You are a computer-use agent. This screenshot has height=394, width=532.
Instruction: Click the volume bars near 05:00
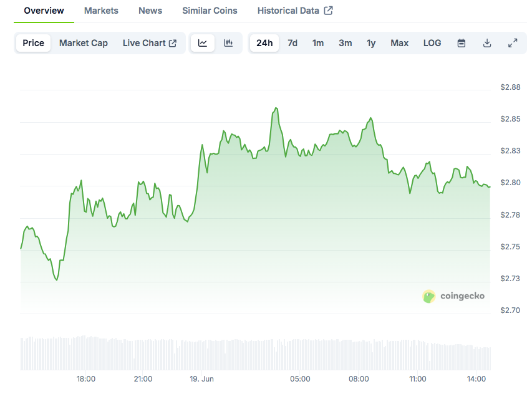300,356
